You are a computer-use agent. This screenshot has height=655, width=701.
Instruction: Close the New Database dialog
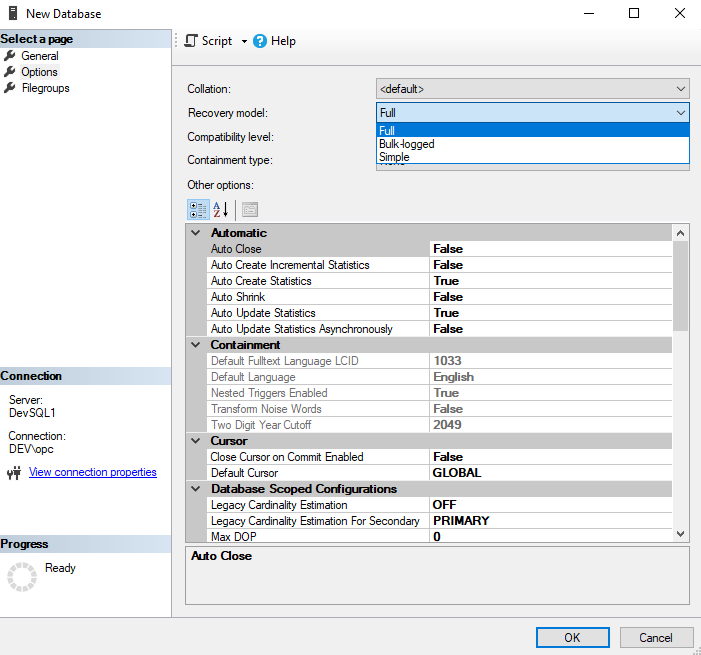pyautogui.click(x=680, y=13)
